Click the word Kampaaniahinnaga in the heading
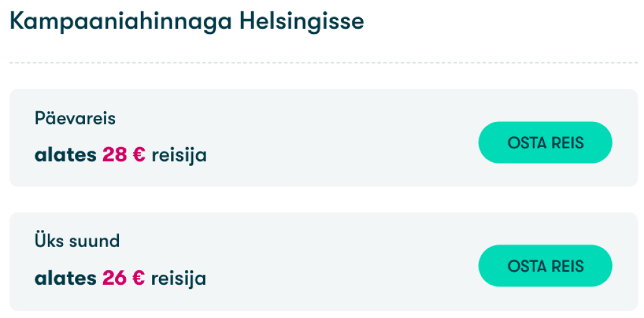 point(121,22)
